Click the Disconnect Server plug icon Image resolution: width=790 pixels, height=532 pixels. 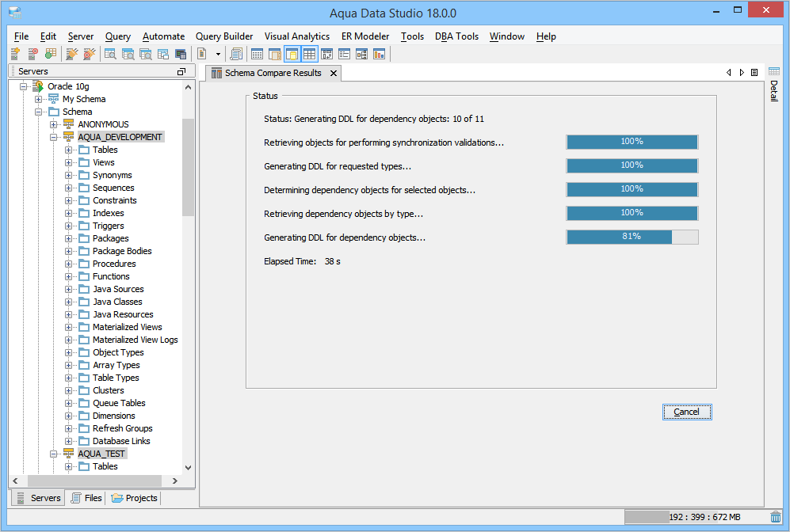pos(90,54)
